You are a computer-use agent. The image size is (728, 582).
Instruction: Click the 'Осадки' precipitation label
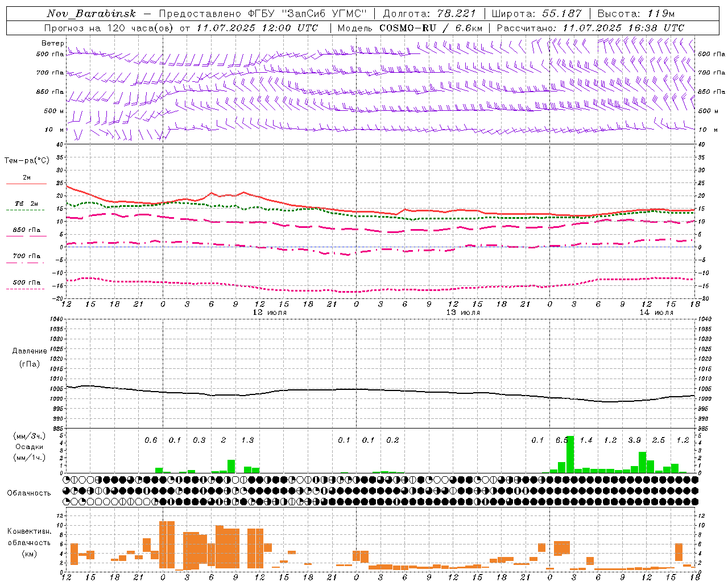tap(30, 447)
